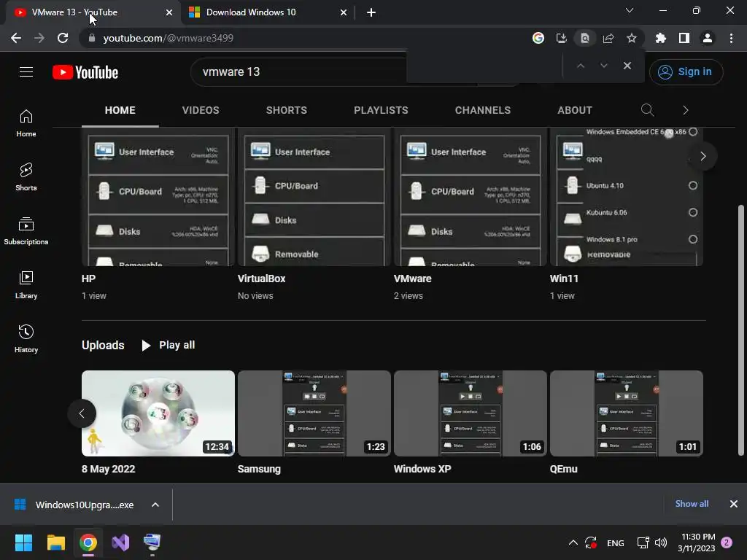Open Chrome's three-dot menu
Viewport: 747px width, 560px height.
point(731,38)
